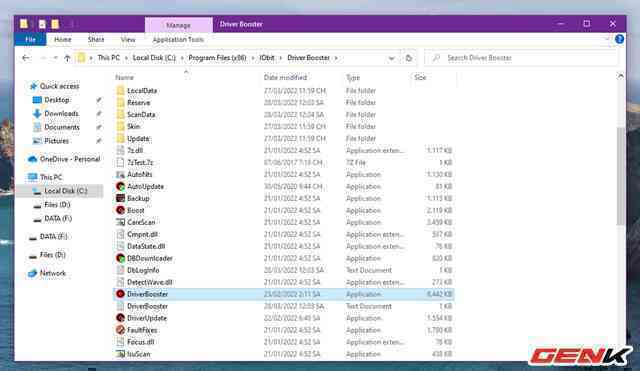
Task: Click the AutoUpdate application icon
Action: click(120, 186)
